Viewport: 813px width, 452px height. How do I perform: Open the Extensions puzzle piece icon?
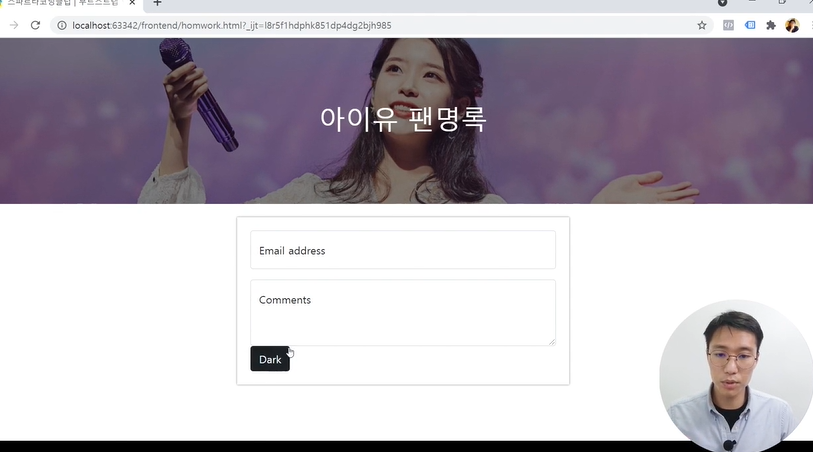pos(771,25)
